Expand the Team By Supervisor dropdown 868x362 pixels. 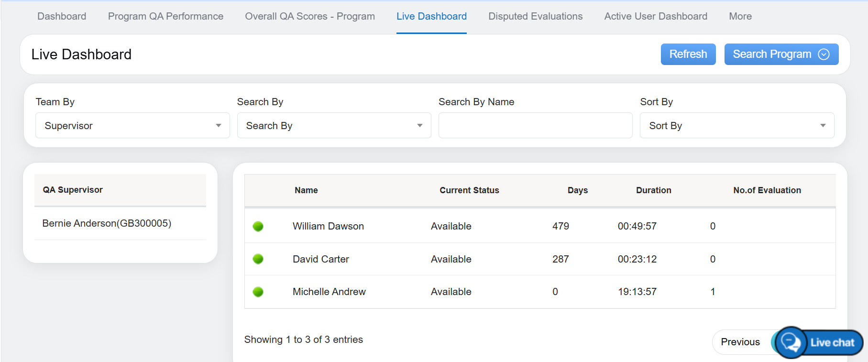[x=132, y=126]
